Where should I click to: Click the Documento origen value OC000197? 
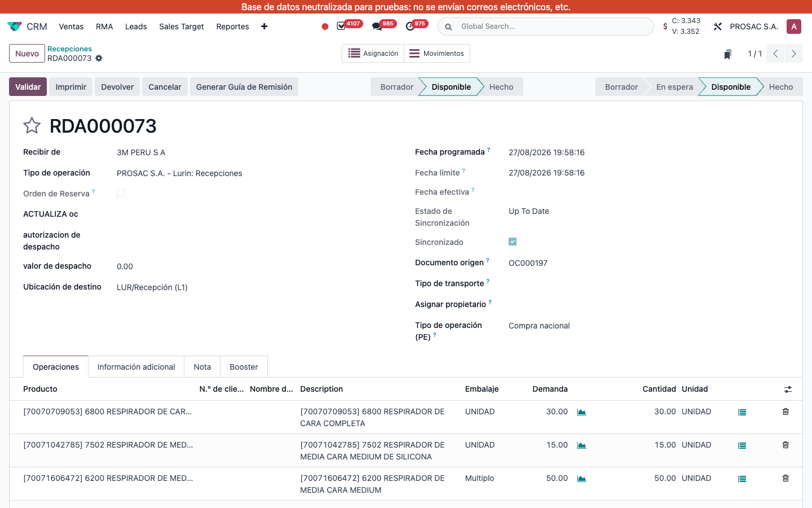click(528, 263)
